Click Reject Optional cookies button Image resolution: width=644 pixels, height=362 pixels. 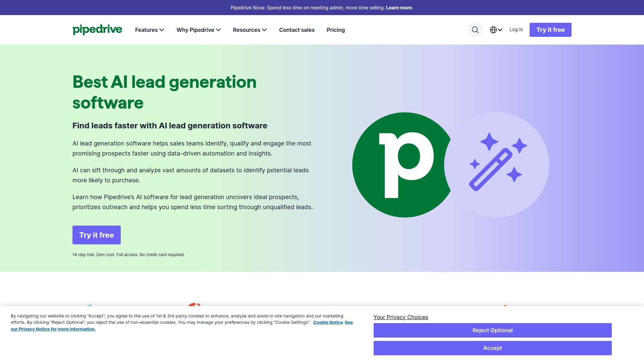(492, 330)
